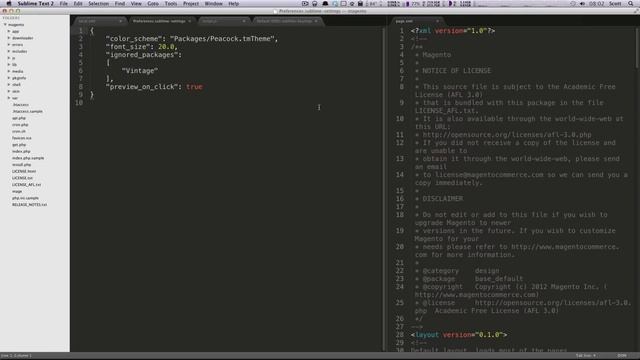This screenshot has width=640, height=360.
Task: Expand the downloader folder
Action: (x=9, y=38)
